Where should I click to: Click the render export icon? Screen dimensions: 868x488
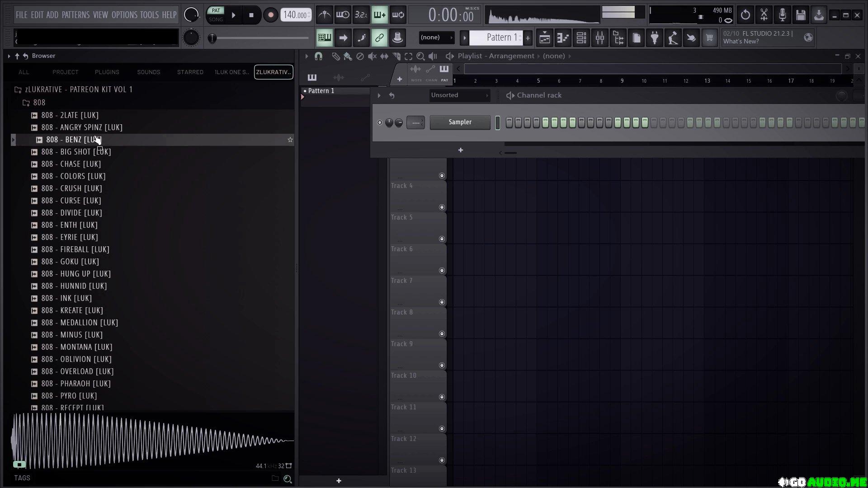pyautogui.click(x=819, y=15)
